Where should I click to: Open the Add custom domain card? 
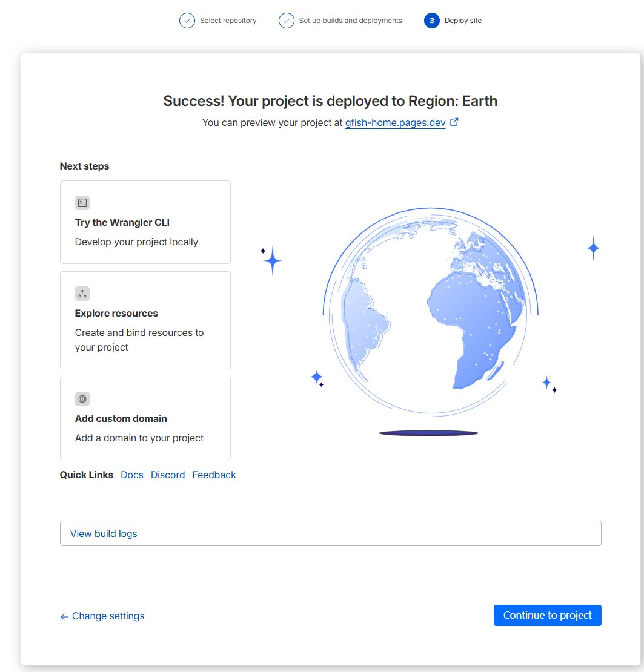click(145, 418)
